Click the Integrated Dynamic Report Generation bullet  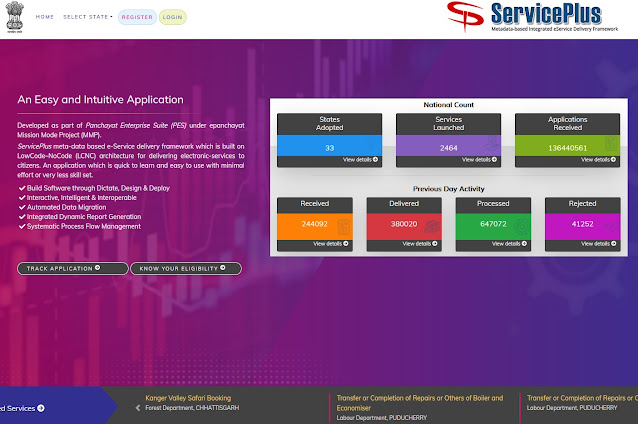84,217
